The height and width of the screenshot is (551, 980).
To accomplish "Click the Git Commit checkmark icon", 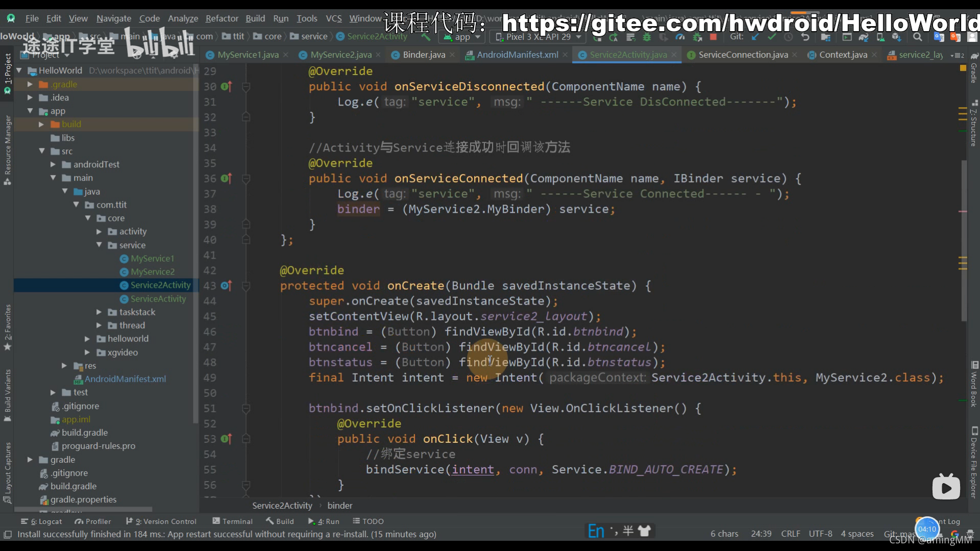I will 772,37.
